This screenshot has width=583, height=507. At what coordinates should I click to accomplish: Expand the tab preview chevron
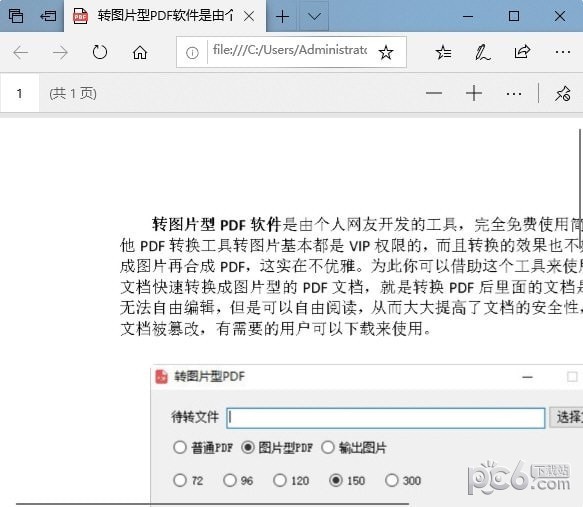[x=314, y=16]
